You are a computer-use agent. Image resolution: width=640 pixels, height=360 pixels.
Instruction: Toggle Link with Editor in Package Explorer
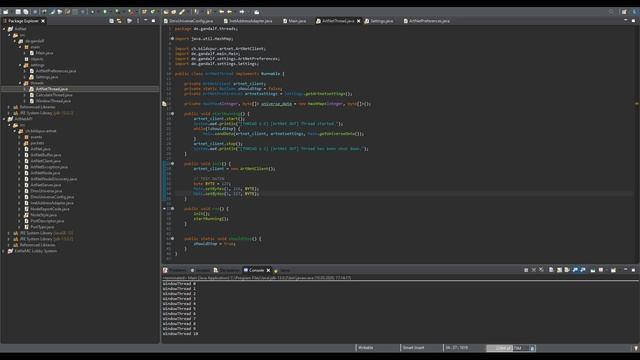(119, 21)
